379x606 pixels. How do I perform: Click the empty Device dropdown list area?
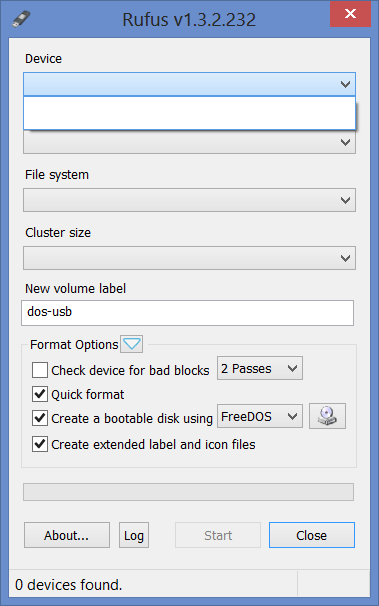[x=189, y=113]
